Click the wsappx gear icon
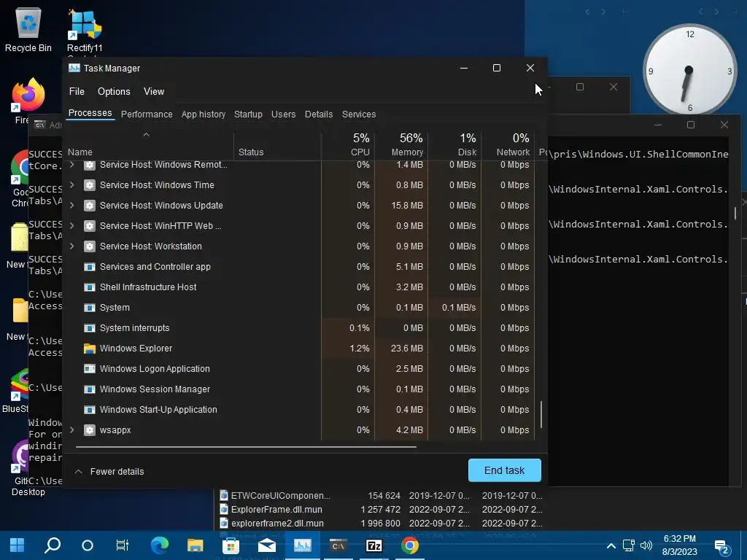Screen dimensions: 747x560 tap(90, 430)
